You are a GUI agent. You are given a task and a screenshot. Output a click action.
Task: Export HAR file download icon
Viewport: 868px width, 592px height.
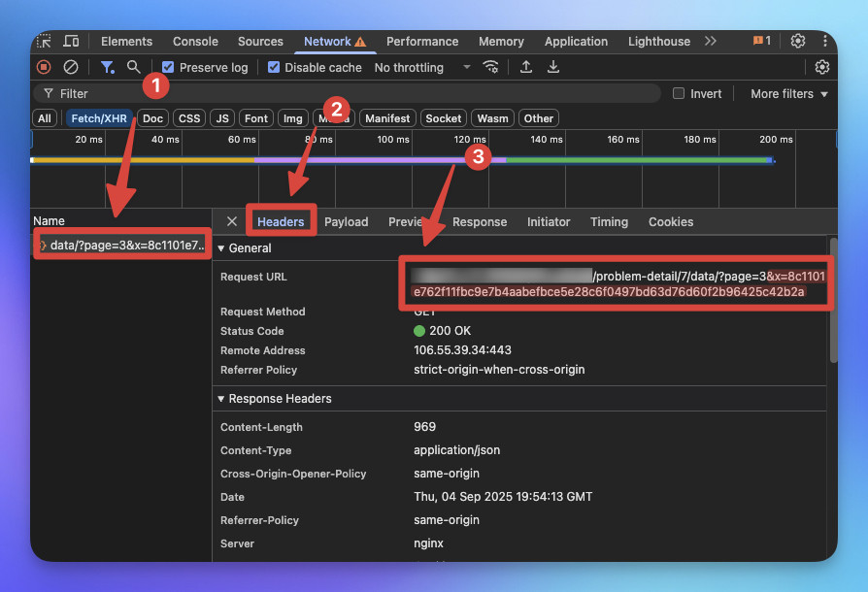(x=553, y=68)
